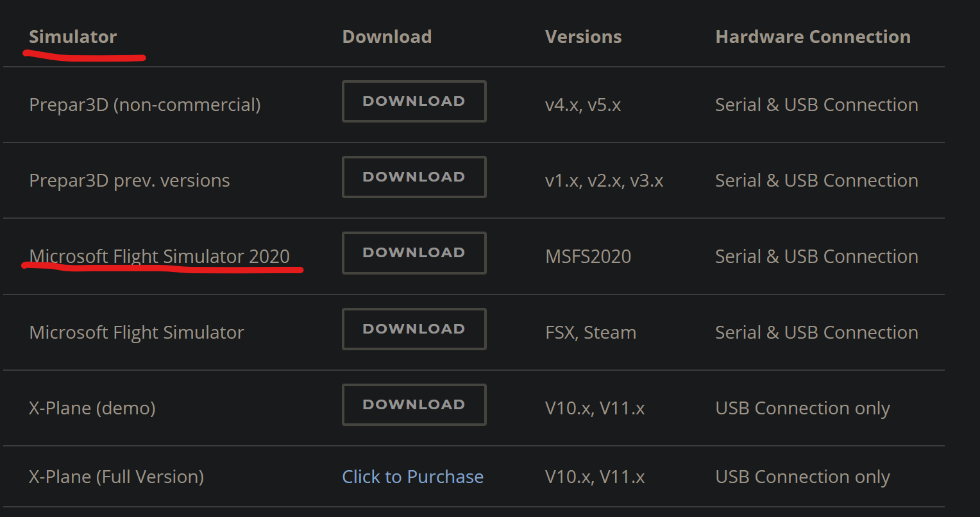Select the X-Plane (demo) simulator name
Viewport: 980px width, 517px height.
92,408
